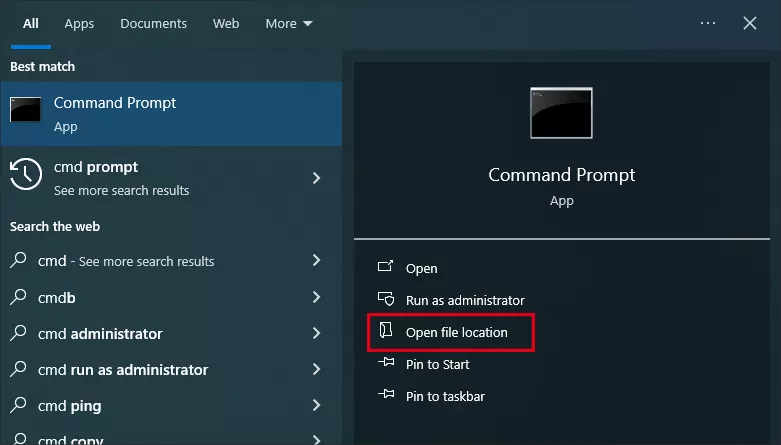
Task: Click magnifier icon beside cmd administrator
Action: [x=18, y=332]
